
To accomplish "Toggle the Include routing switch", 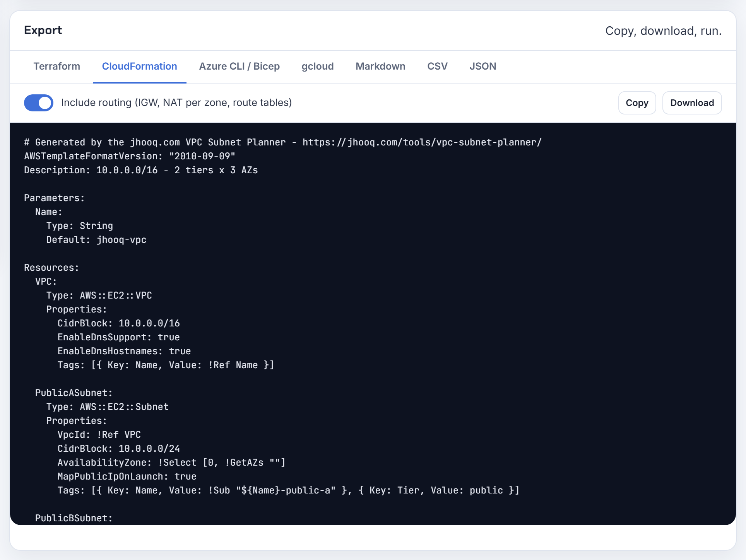I will pos(39,103).
